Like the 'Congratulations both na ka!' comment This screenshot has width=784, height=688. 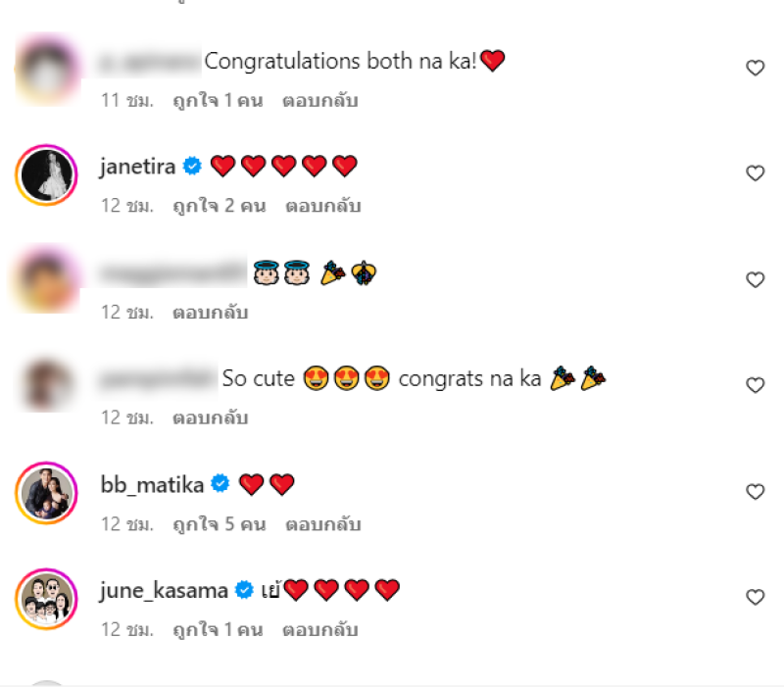(x=755, y=68)
